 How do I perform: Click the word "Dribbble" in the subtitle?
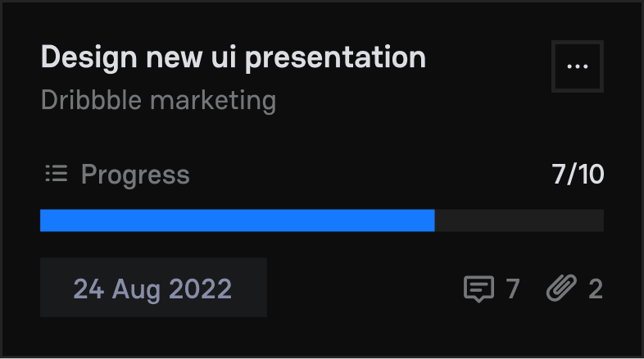tap(87, 101)
